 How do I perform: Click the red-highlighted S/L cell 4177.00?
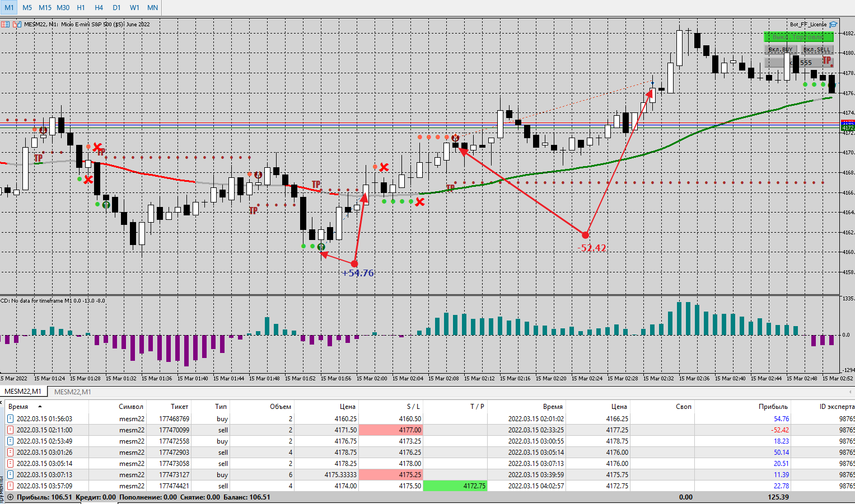(x=391, y=430)
